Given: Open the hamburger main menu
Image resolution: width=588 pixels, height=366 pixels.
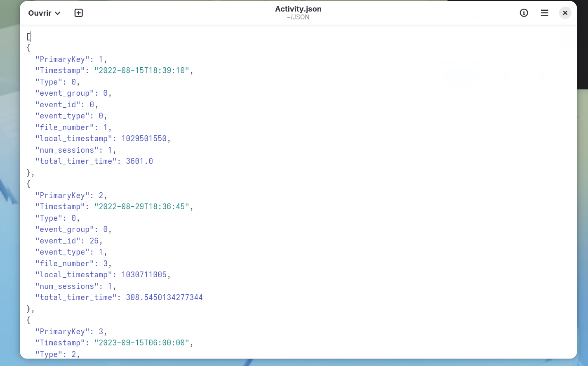Looking at the screenshot, I should pyautogui.click(x=544, y=13).
